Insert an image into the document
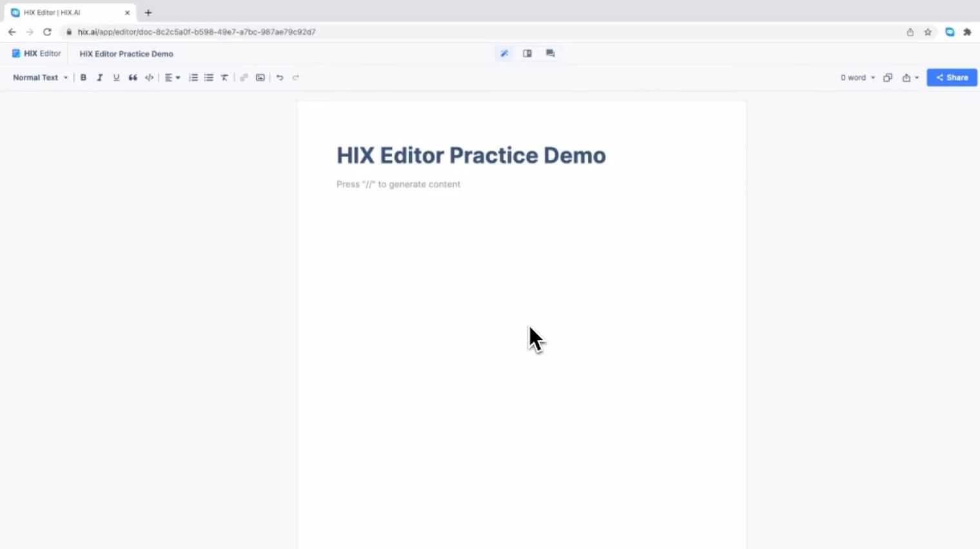The width and height of the screenshot is (980, 549). 260,77
